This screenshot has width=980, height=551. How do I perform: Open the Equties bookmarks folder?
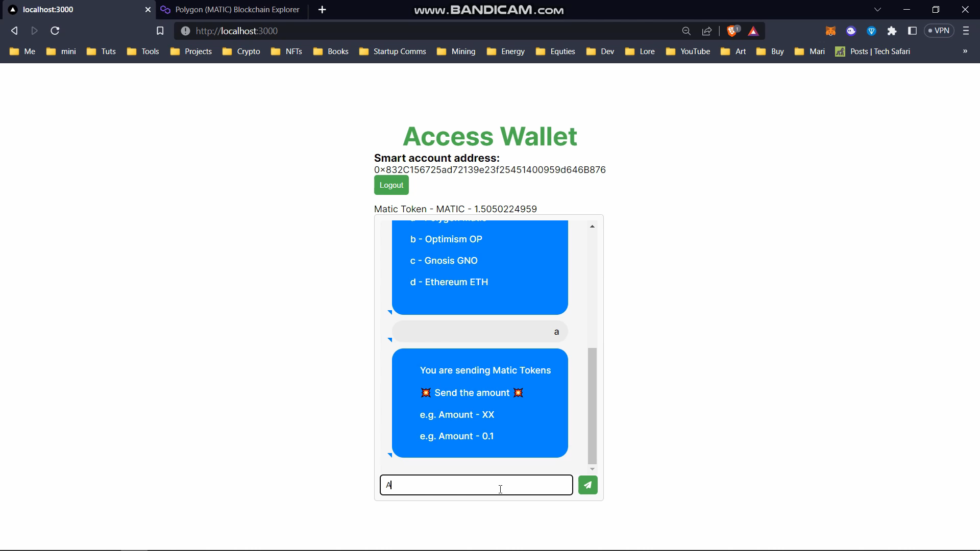pos(555,52)
